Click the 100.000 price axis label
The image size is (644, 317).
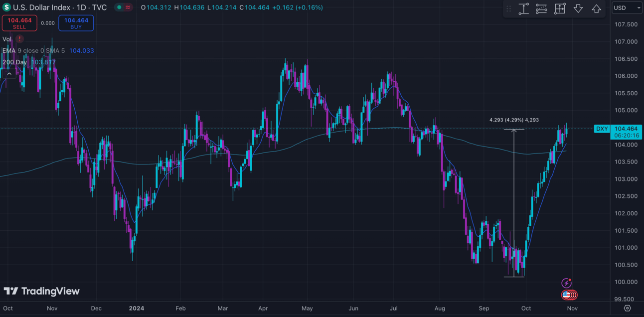(626, 282)
